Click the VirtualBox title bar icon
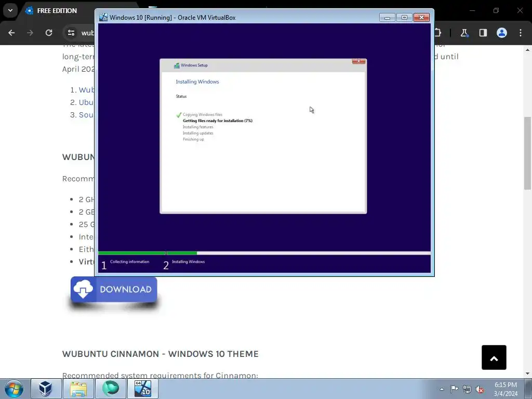The width and height of the screenshot is (532, 399). coord(103,17)
